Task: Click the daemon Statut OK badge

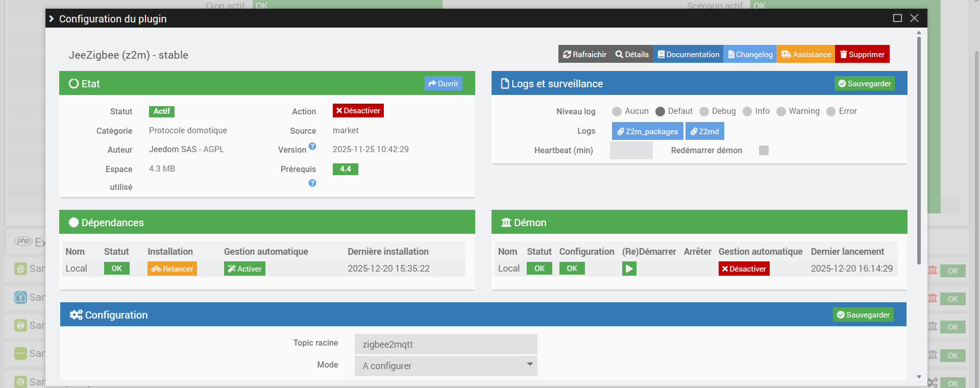Action: 540,269
